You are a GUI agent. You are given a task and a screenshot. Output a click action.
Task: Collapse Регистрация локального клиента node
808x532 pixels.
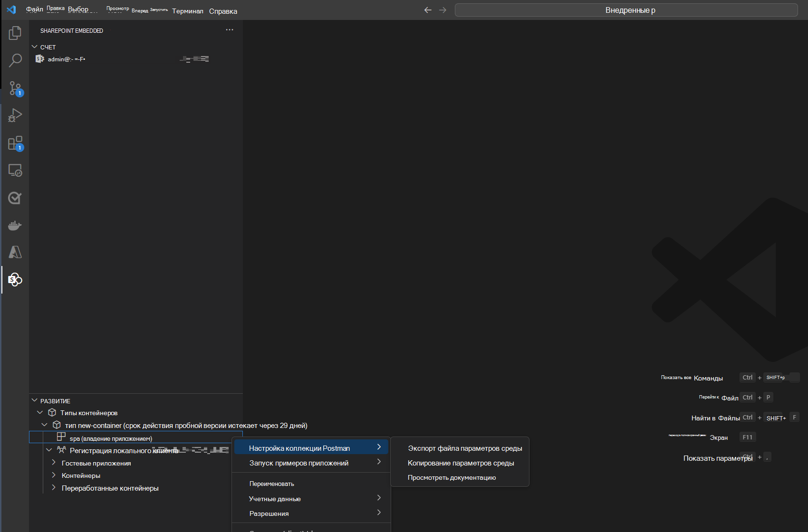pyautogui.click(x=49, y=450)
